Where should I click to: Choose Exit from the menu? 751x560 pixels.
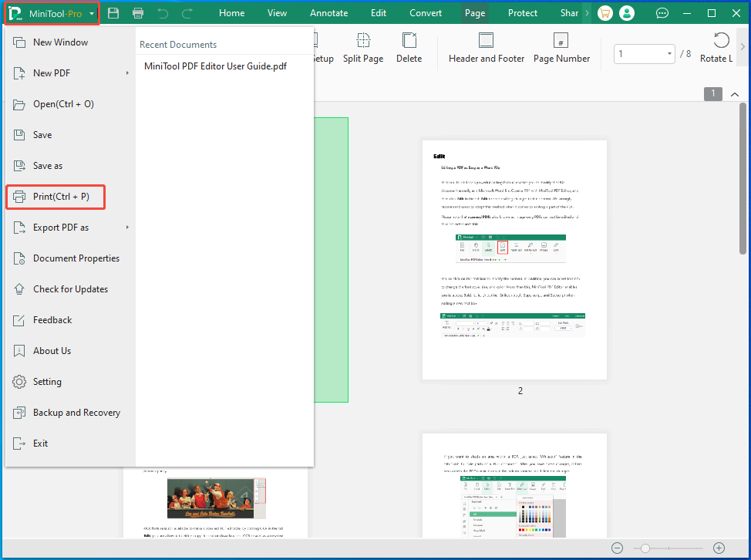pos(40,444)
